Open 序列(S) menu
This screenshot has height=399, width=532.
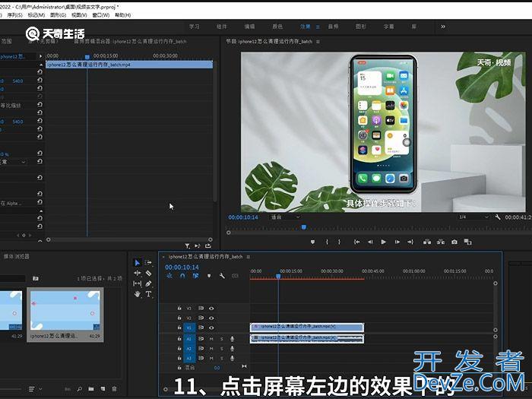click(14, 15)
